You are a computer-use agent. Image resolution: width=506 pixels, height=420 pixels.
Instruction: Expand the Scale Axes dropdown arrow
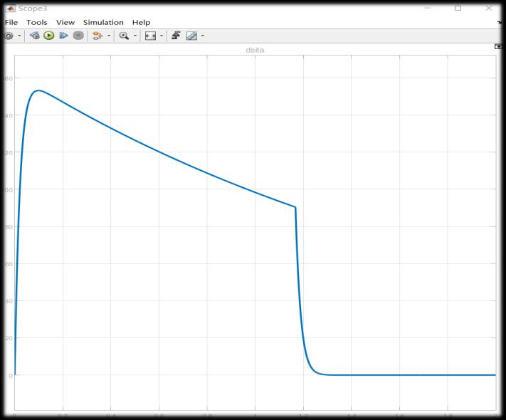(x=161, y=36)
